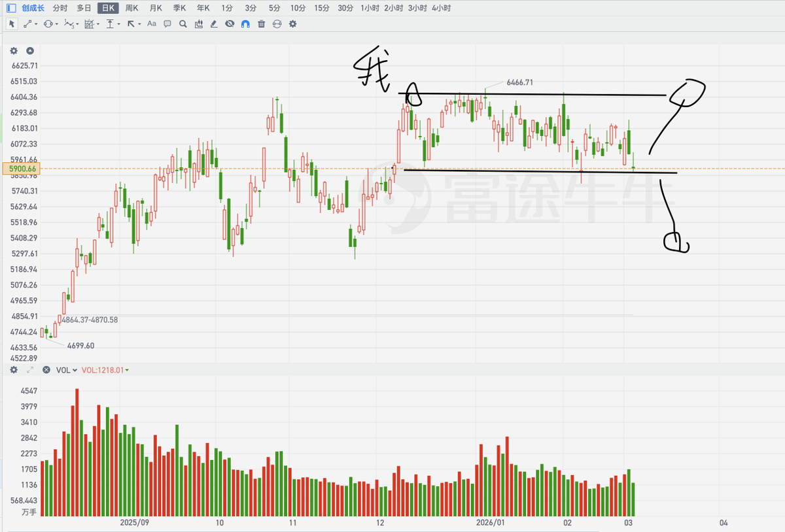Select the 4小时 interval

[x=441, y=8]
